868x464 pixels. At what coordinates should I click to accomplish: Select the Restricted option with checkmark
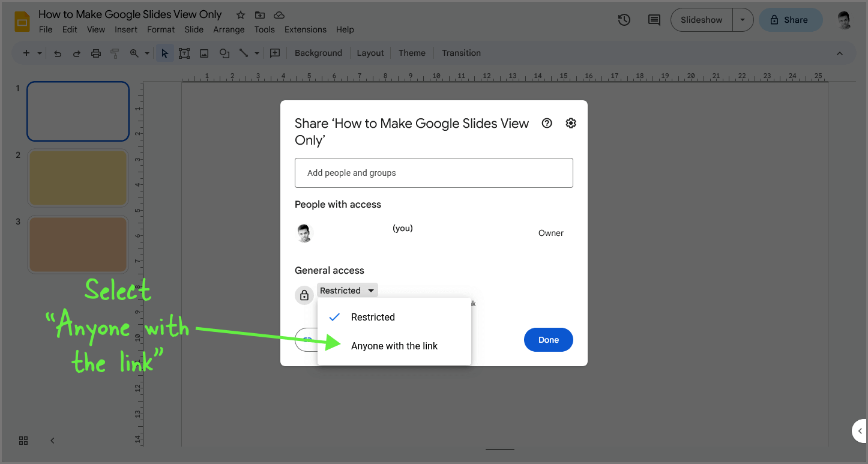(373, 317)
